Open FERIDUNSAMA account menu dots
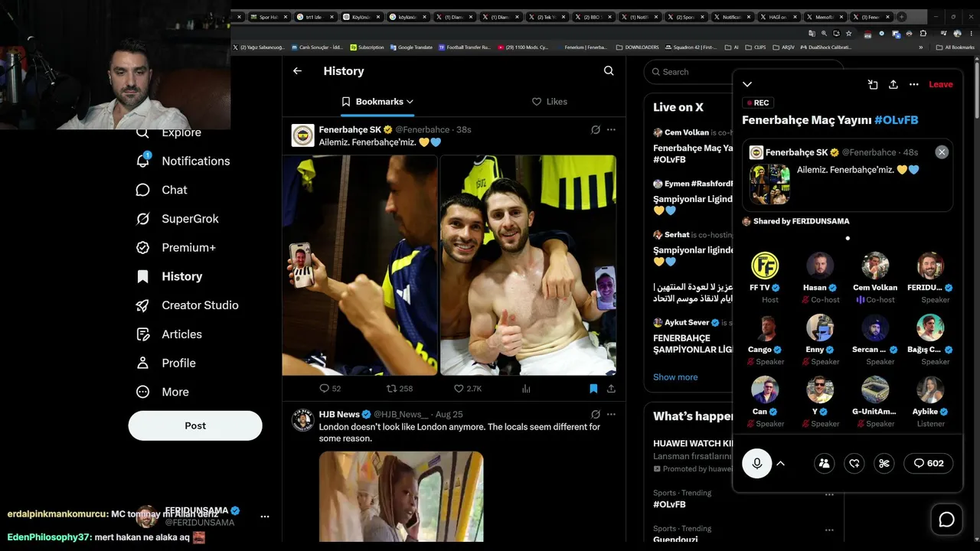980x551 pixels. click(265, 517)
